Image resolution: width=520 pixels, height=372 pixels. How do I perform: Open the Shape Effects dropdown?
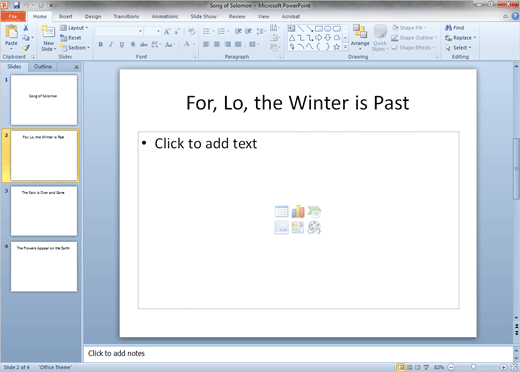coord(413,48)
